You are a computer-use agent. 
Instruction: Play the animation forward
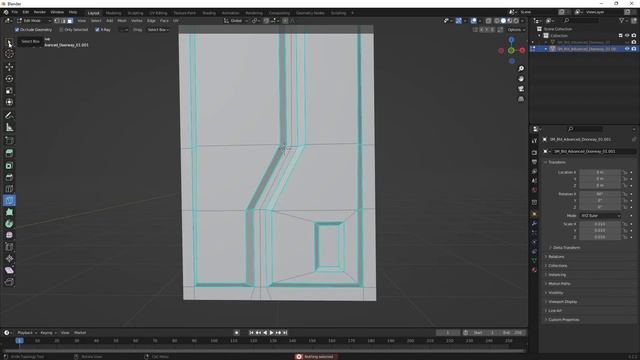[271, 333]
